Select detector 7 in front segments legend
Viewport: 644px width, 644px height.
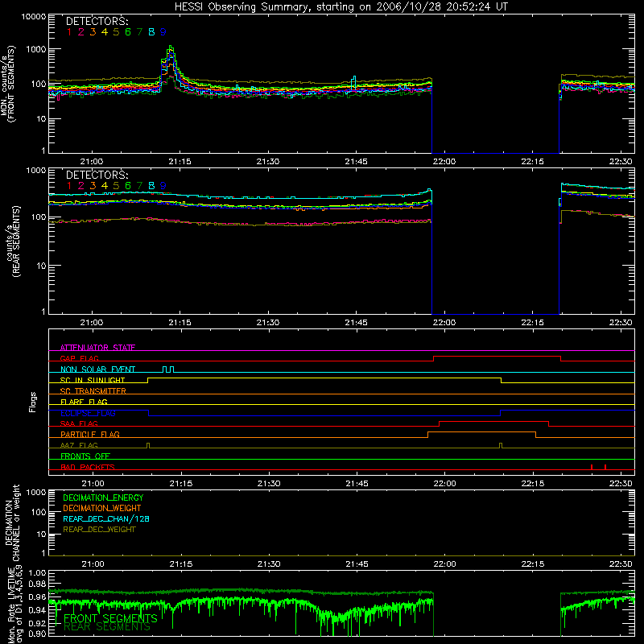tap(139, 32)
